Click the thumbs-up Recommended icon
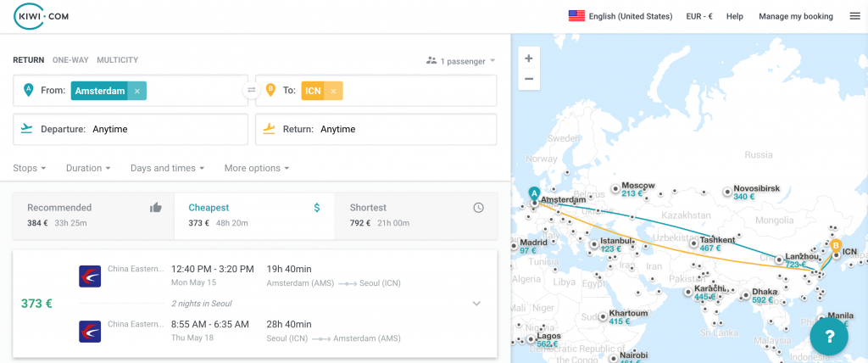The height and width of the screenshot is (363, 868). click(x=156, y=208)
